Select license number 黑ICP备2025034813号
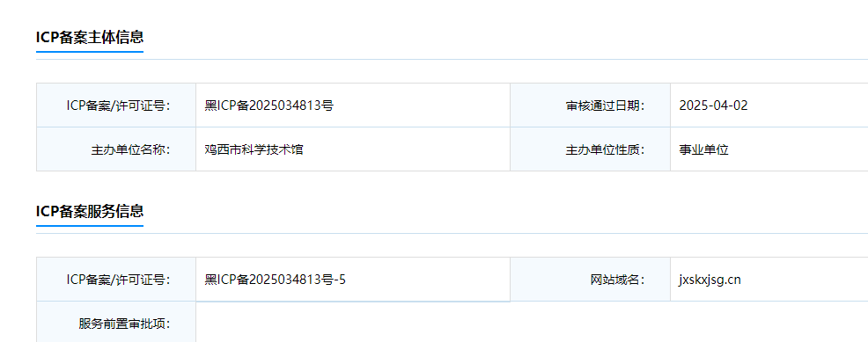 [269, 106]
